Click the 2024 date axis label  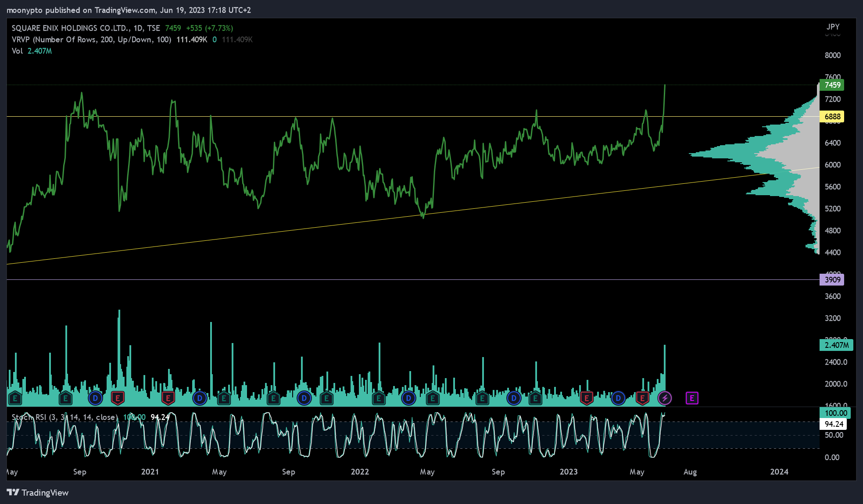(779, 472)
